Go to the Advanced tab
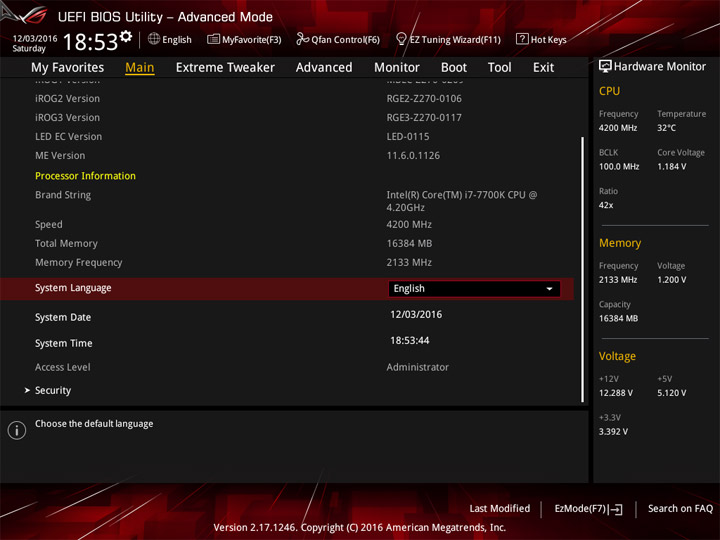 (324, 68)
